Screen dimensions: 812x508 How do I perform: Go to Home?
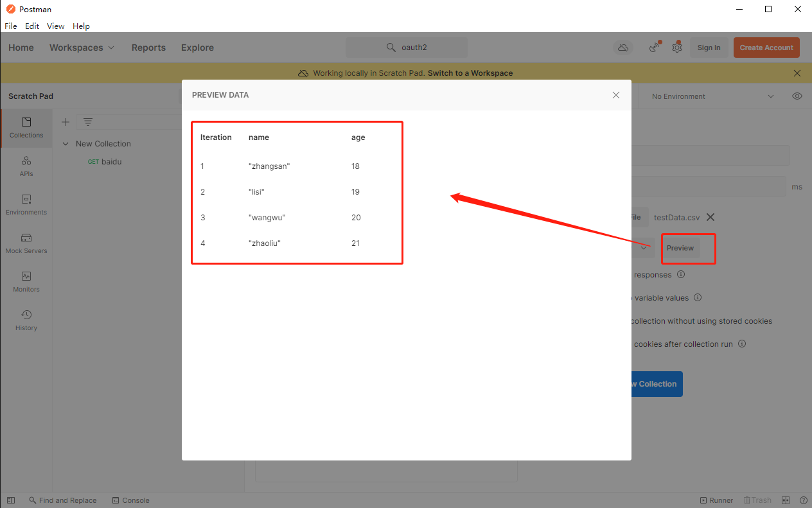coord(21,48)
